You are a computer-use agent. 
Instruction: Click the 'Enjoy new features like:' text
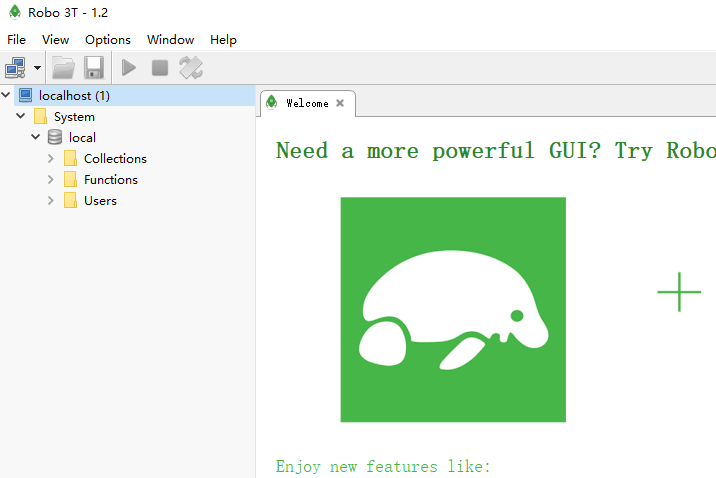(383, 467)
